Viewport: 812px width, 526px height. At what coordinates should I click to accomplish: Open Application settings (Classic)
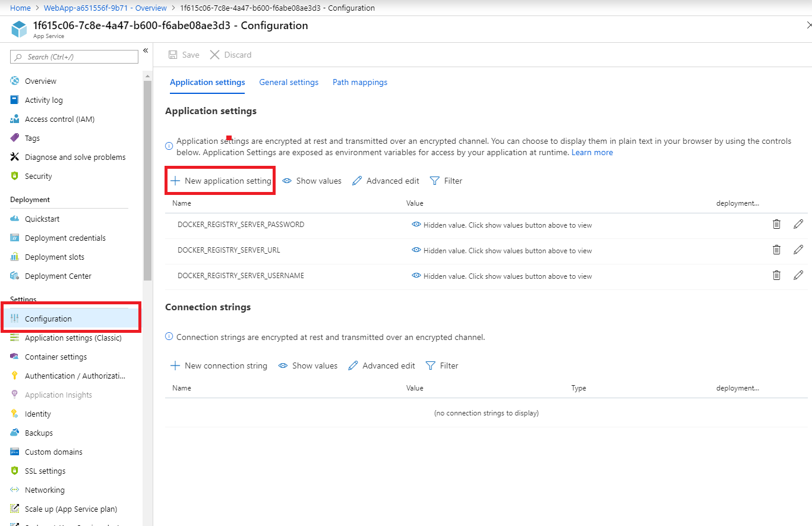pos(72,338)
